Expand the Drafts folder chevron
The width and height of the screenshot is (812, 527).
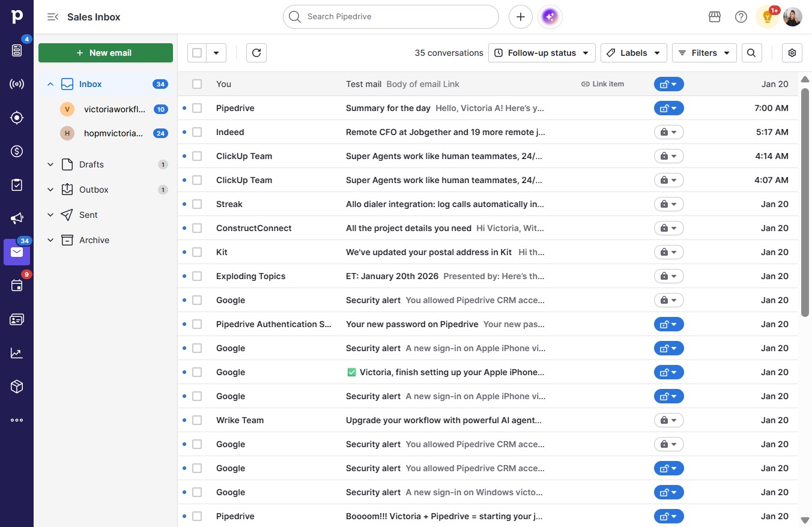[50, 164]
